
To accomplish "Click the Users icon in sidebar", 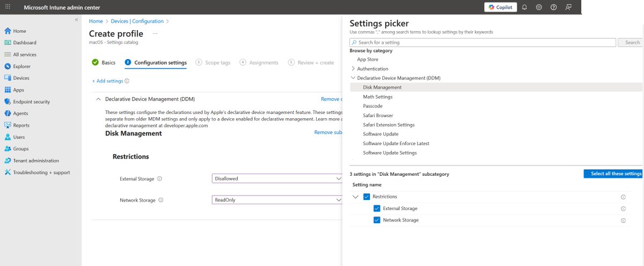I will pyautogui.click(x=8, y=137).
